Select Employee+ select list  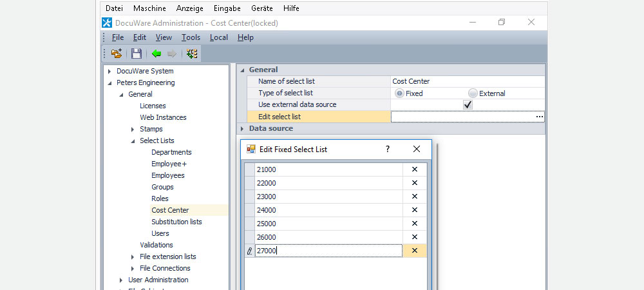pos(169,164)
